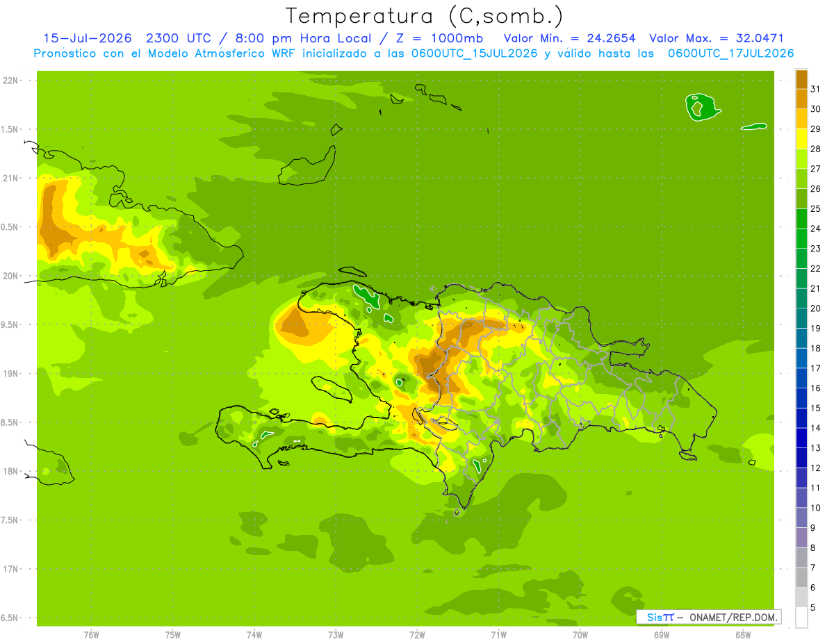The image size is (834, 644).
Task: Select "Valor Min. = 24.2654" text
Action: [569, 38]
